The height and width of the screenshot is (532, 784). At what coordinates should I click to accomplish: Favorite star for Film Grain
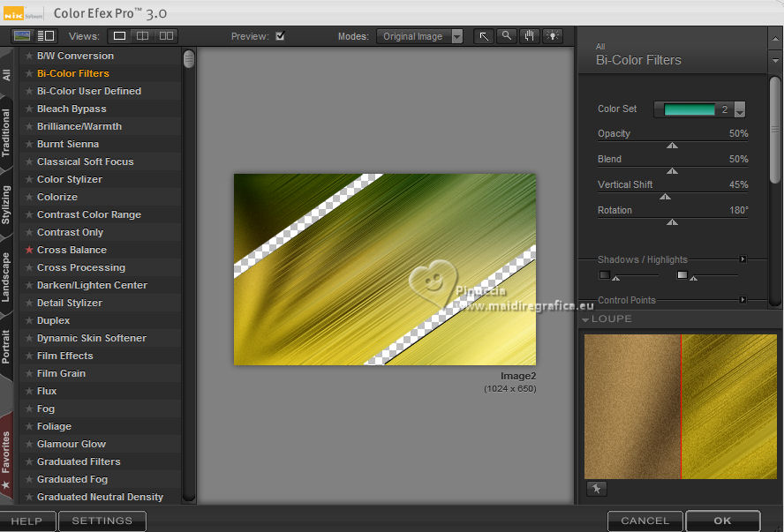pos(29,373)
